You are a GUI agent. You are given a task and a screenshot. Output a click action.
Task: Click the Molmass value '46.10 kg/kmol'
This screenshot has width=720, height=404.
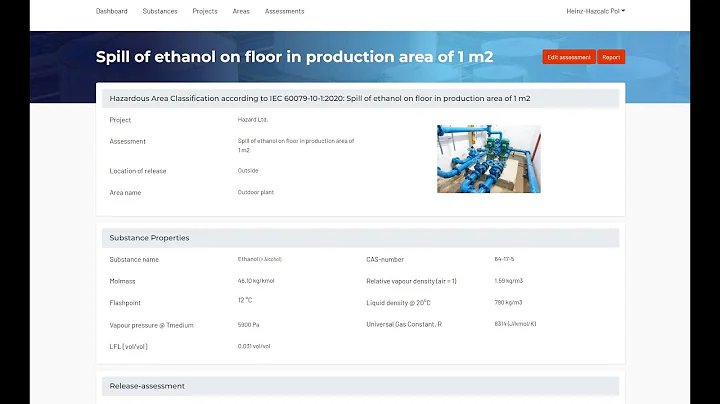click(x=256, y=281)
